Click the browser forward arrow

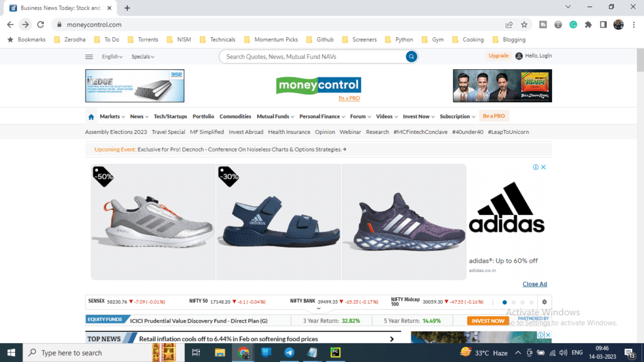25,25
